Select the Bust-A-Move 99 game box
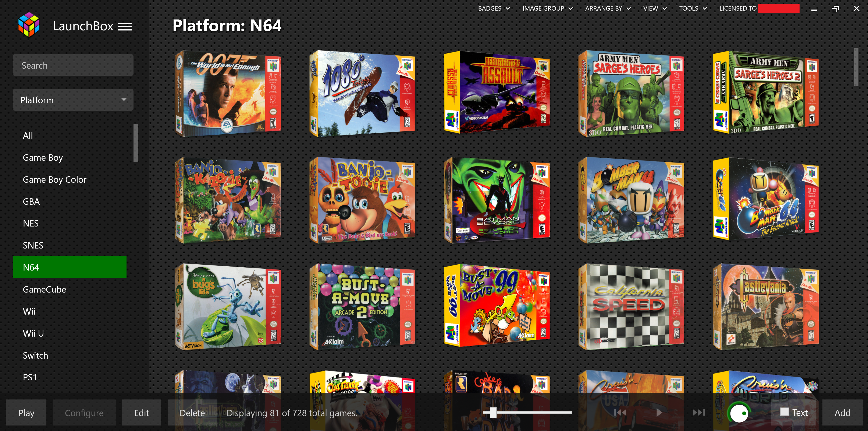Viewport: 868px width, 431px height. [x=497, y=306]
